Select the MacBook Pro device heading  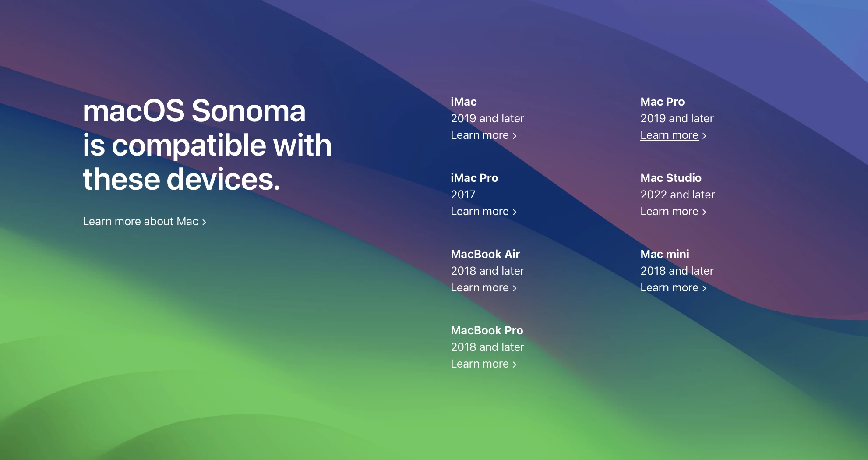click(x=487, y=330)
